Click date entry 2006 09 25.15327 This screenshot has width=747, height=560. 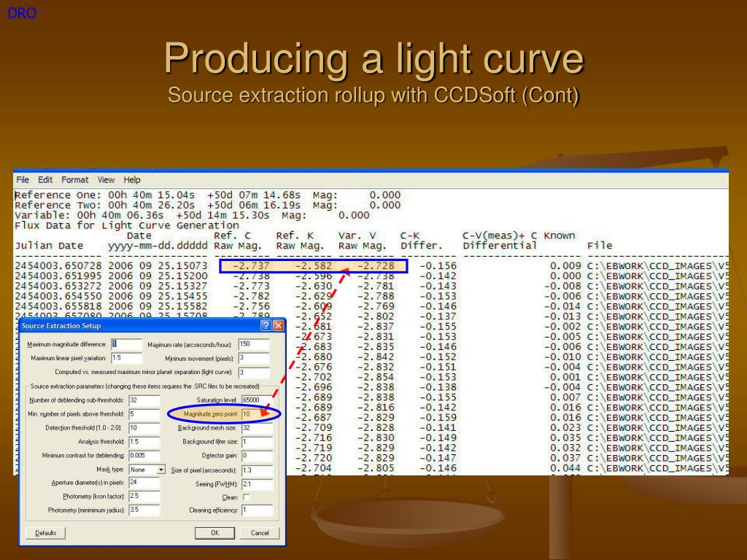pos(158,286)
